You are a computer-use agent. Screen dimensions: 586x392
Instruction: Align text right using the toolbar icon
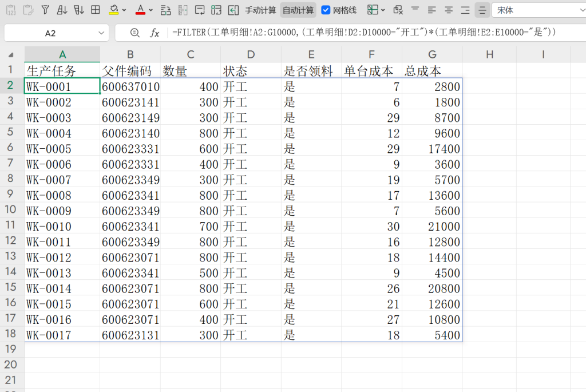pos(465,10)
